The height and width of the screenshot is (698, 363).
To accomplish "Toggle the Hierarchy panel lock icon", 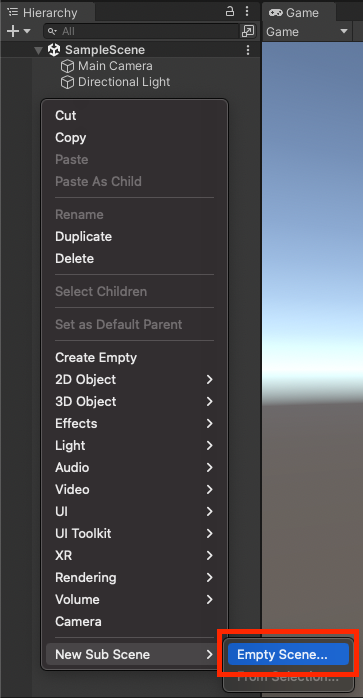I will [x=230, y=12].
